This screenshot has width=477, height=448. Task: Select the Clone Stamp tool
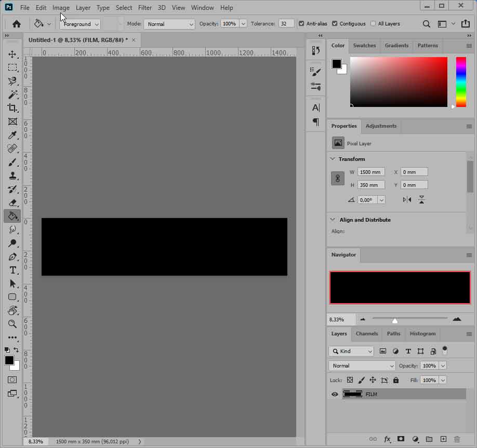pos(12,175)
